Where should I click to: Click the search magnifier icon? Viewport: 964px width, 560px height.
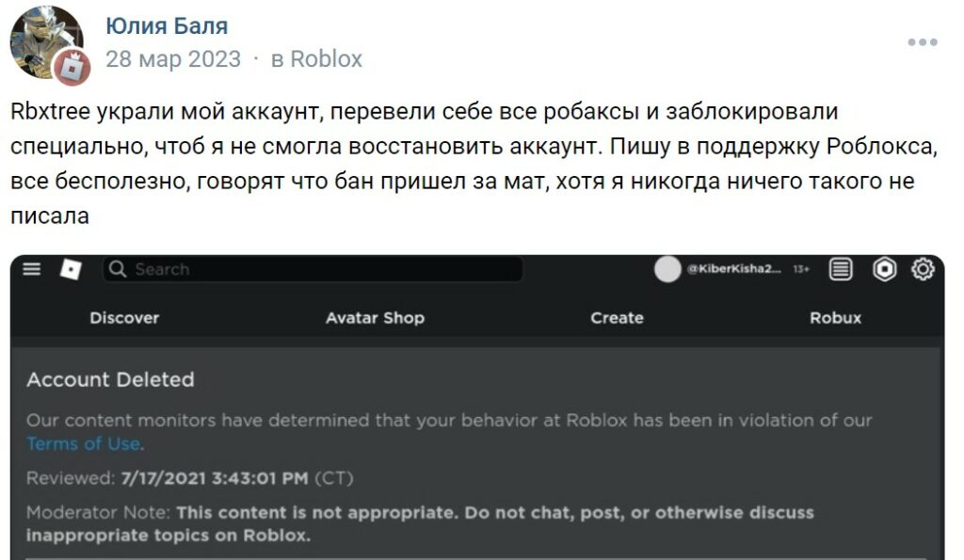click(117, 270)
